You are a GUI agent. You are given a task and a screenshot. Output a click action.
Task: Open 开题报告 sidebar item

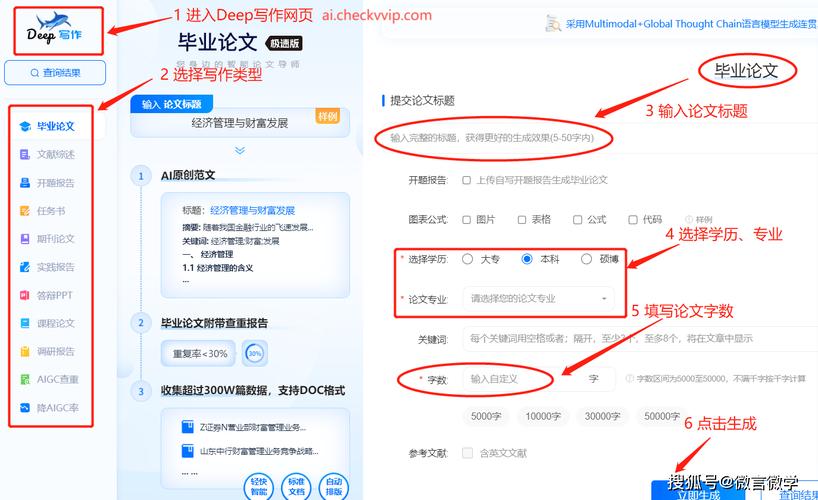tap(55, 183)
